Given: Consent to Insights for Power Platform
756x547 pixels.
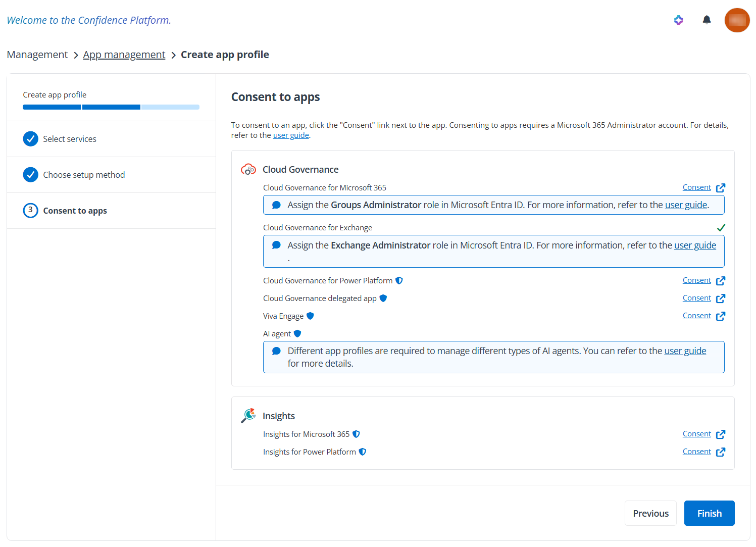Looking at the screenshot, I should tap(696, 452).
